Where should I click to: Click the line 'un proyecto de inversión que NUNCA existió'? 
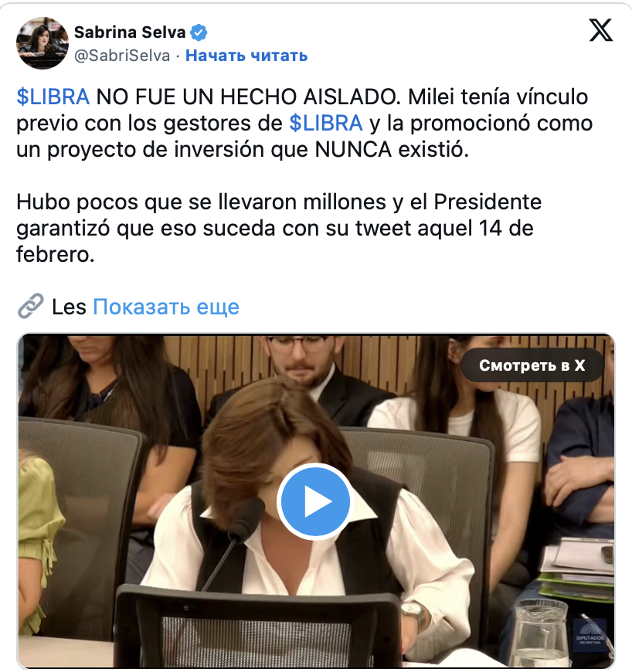click(x=243, y=150)
